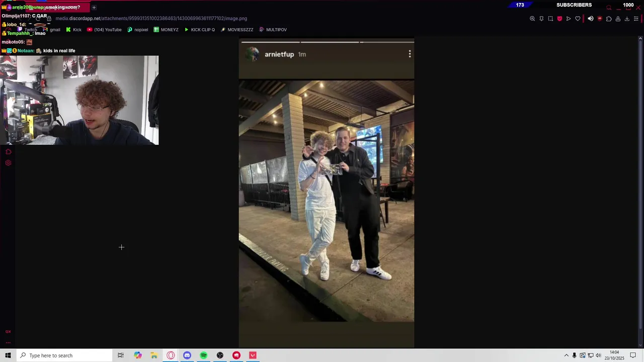644x362 pixels.
Task: Click the story progress bar at top
Action: click(x=327, y=42)
